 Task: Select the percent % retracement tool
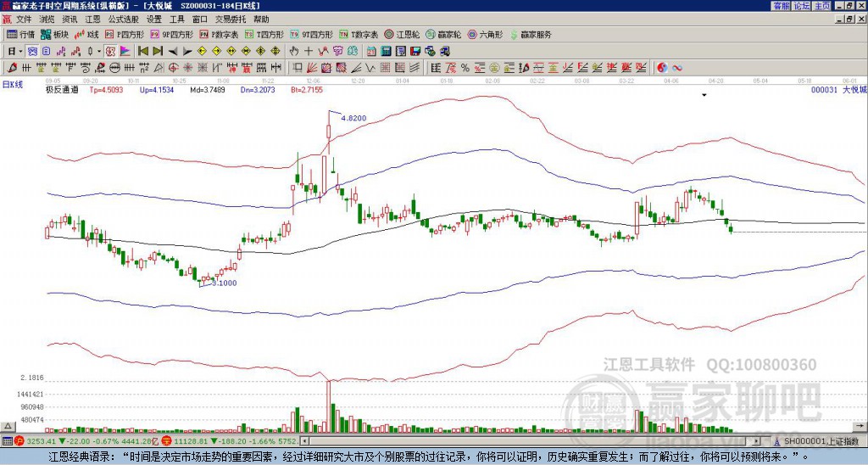click(465, 68)
